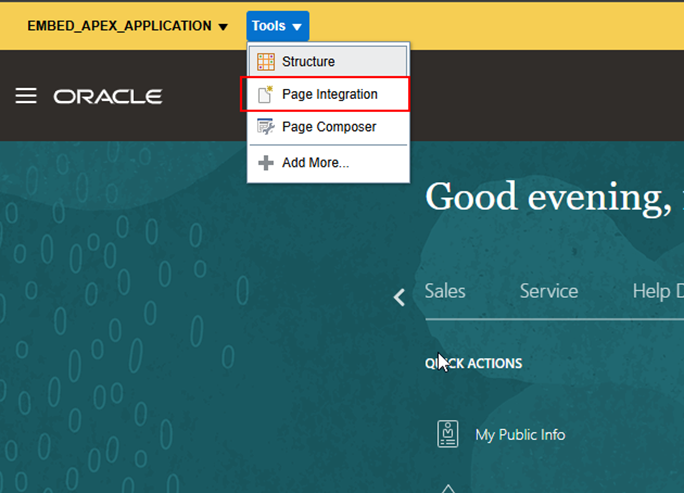684x493 pixels.
Task: Click the Page Composer wrench icon
Action: click(x=266, y=127)
